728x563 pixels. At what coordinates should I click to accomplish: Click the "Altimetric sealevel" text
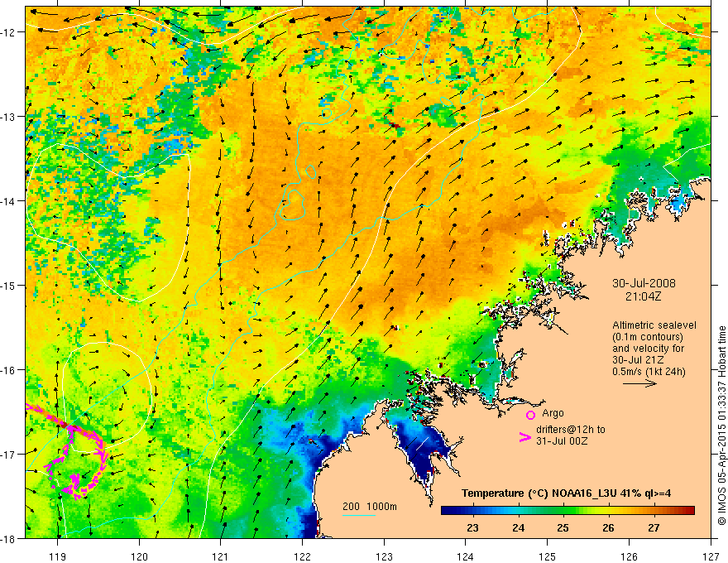click(x=654, y=325)
